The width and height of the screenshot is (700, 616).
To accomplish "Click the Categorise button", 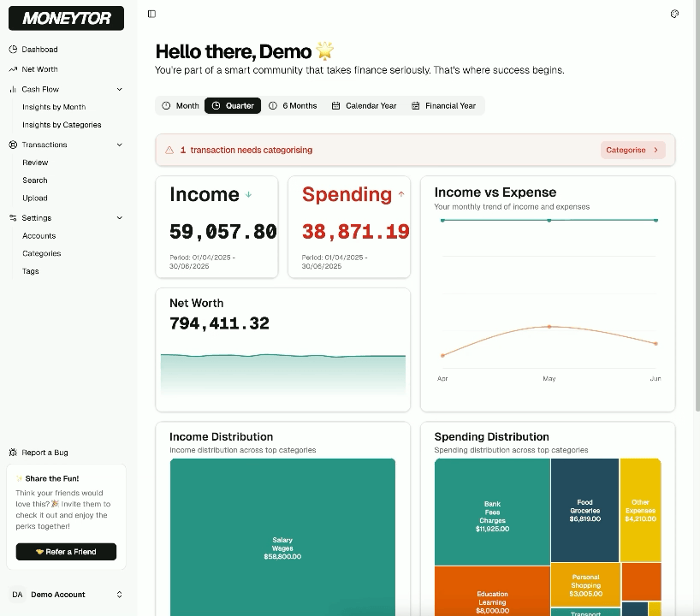I will [x=632, y=150].
